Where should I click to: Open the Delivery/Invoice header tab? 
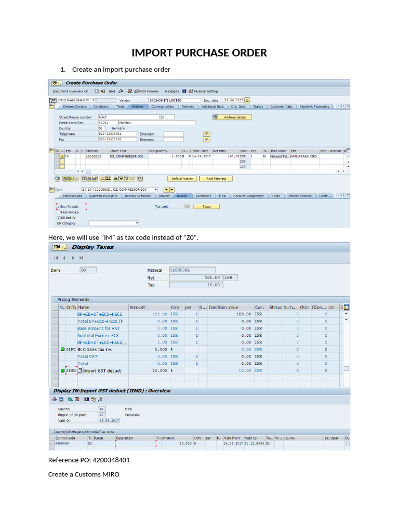pos(74,107)
